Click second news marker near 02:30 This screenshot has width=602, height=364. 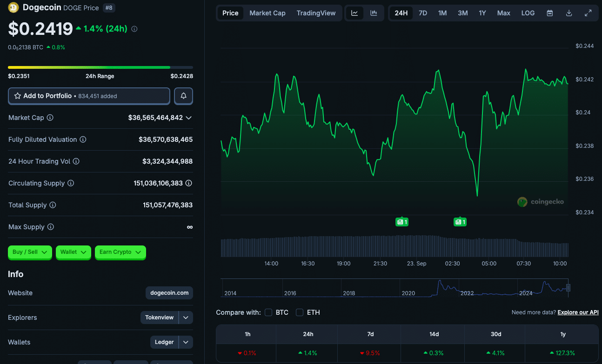[460, 222]
